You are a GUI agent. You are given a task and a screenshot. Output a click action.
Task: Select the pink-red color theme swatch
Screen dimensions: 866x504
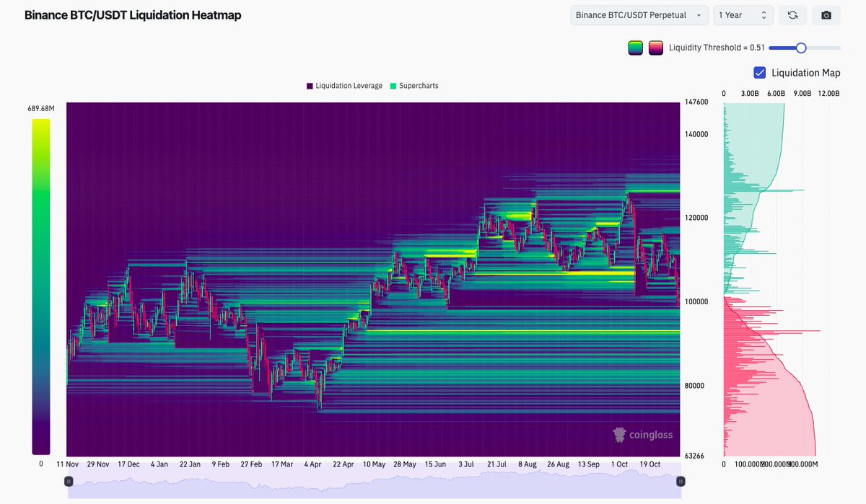[x=655, y=48]
